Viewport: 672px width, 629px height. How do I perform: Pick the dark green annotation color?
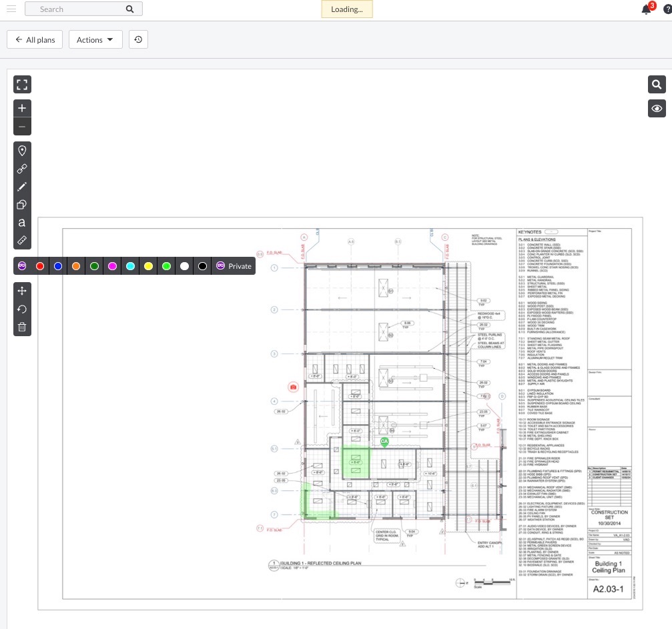(94, 266)
